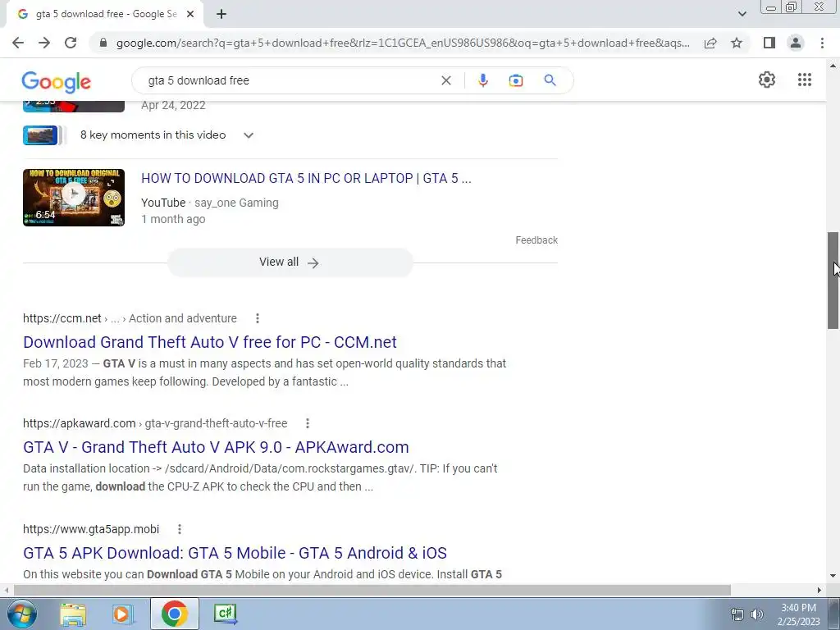Open Google quick settings gear
The width and height of the screenshot is (840, 630).
tap(767, 80)
